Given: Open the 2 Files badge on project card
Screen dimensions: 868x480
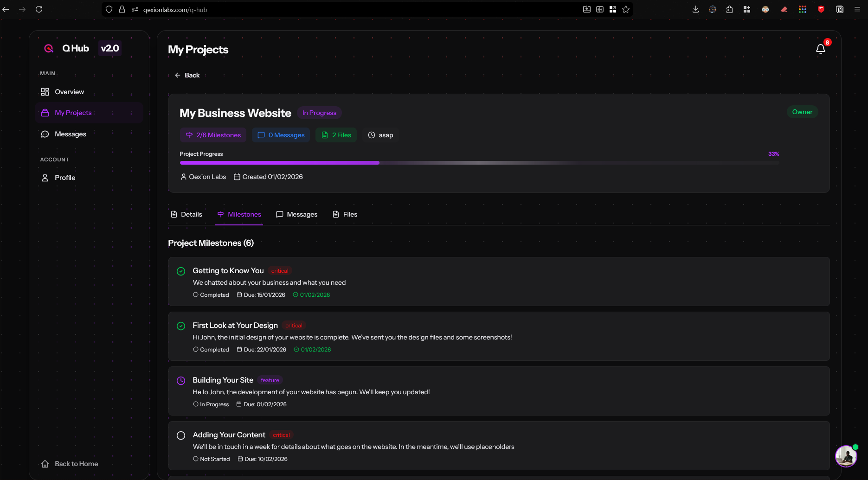Looking at the screenshot, I should (x=336, y=135).
